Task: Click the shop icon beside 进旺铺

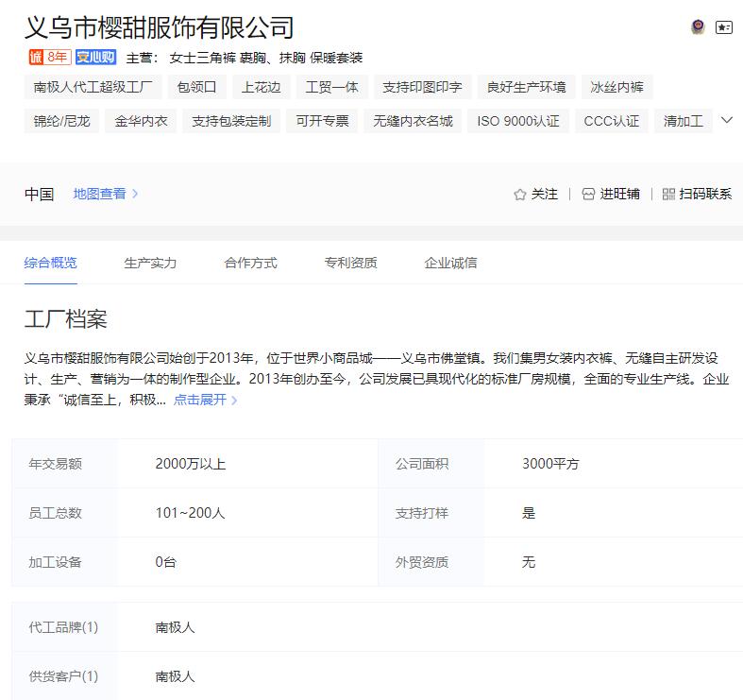Action: [588, 195]
